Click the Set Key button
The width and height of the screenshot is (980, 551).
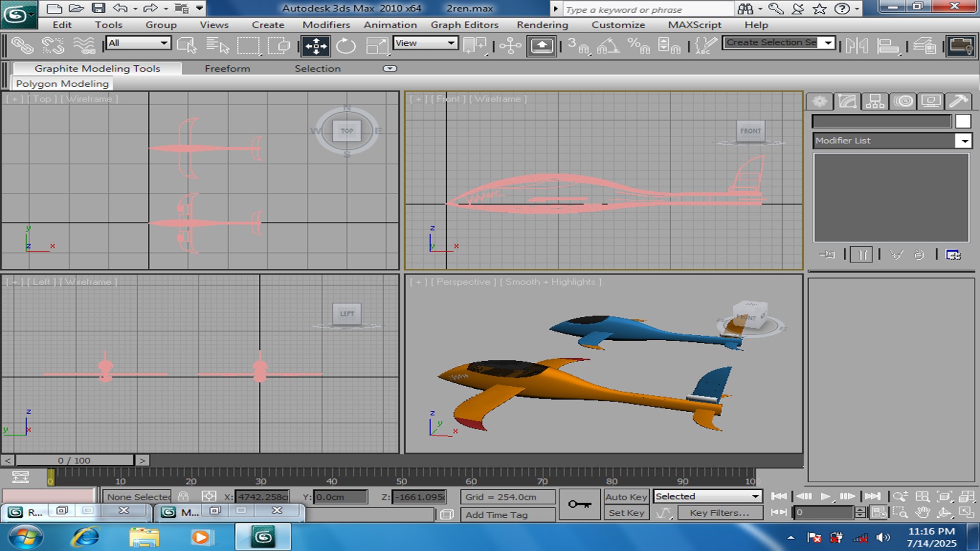pos(626,513)
